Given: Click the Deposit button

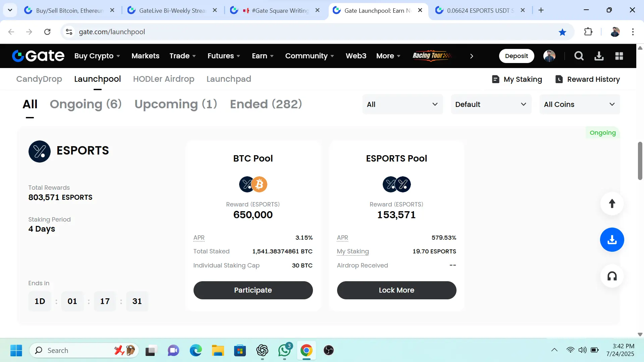Looking at the screenshot, I should pos(517,56).
